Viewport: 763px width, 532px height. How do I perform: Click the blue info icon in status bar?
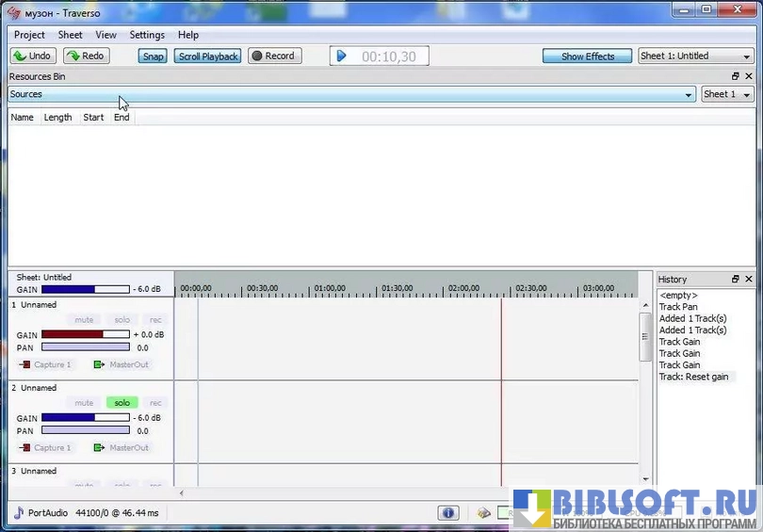pos(447,513)
